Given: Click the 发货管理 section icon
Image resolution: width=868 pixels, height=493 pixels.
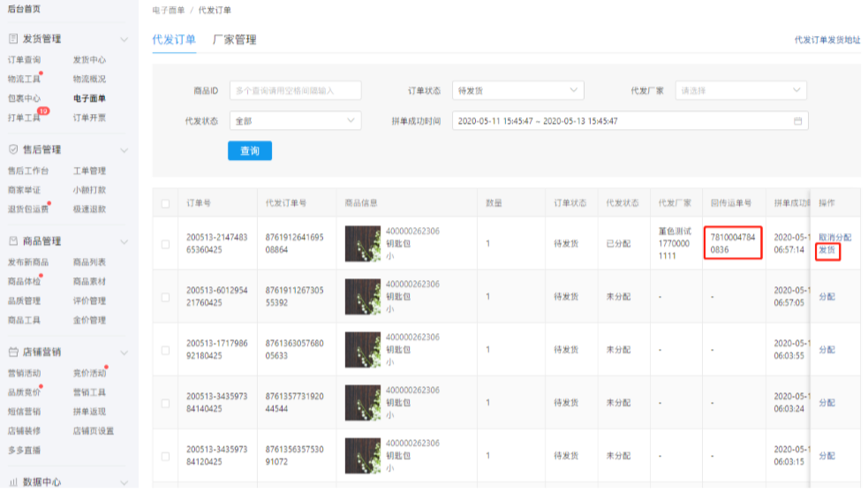Looking at the screenshot, I should point(13,39).
